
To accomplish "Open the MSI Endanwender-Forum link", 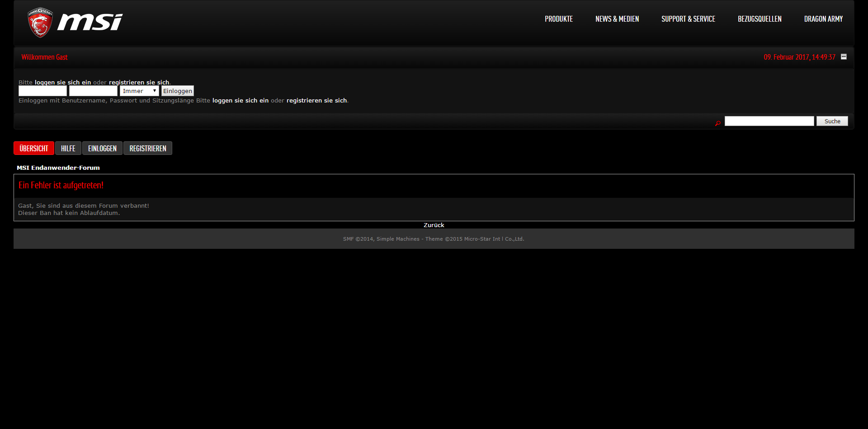I will 58,168.
